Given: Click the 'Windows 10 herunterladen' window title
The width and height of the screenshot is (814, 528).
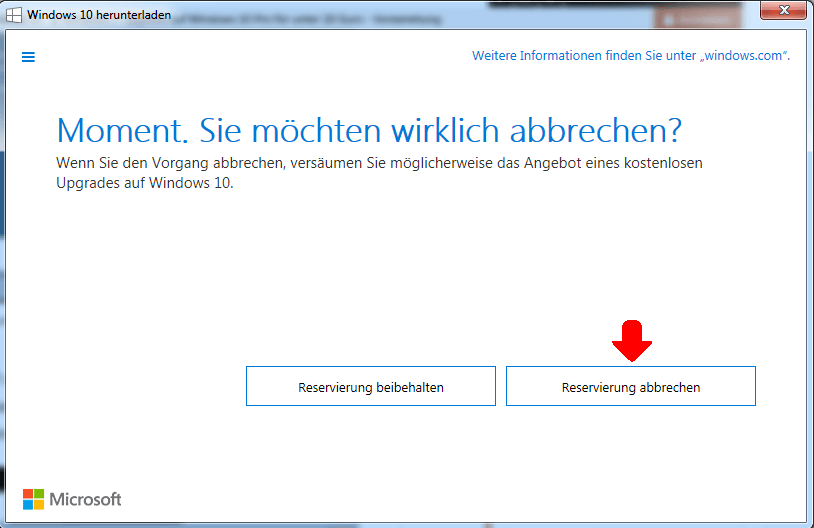Looking at the screenshot, I should pyautogui.click(x=99, y=15).
